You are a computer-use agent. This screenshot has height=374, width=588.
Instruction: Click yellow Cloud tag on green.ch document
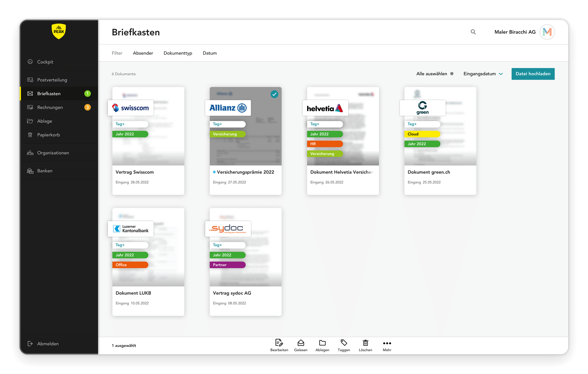(x=422, y=134)
